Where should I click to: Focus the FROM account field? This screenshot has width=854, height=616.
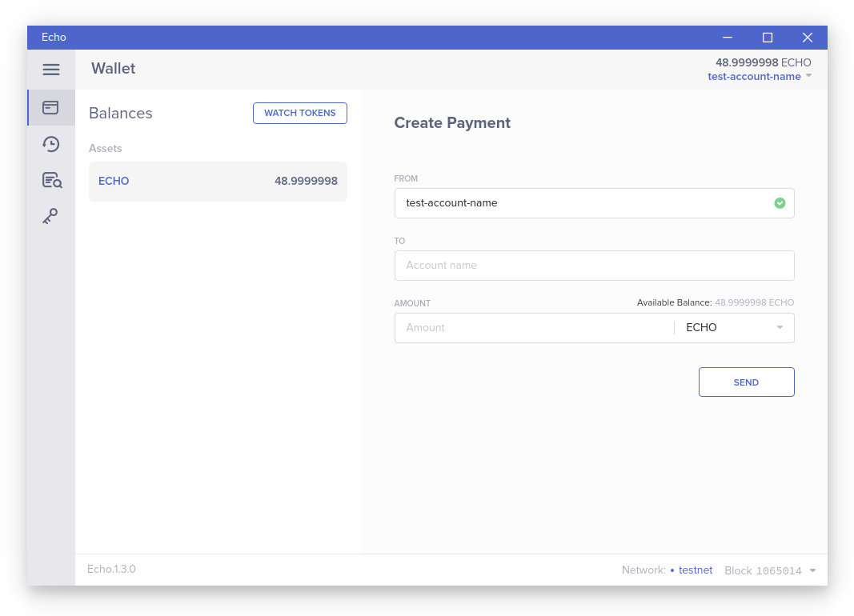pos(594,203)
